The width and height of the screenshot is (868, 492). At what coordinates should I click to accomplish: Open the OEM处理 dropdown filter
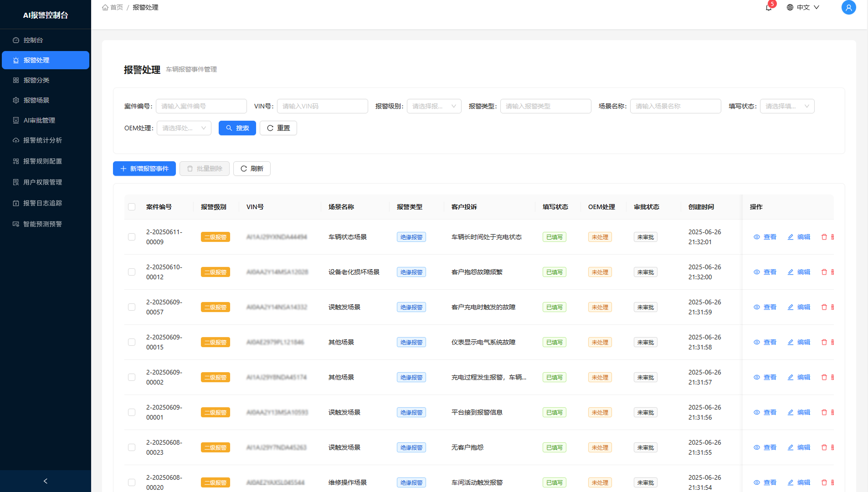[x=184, y=128]
